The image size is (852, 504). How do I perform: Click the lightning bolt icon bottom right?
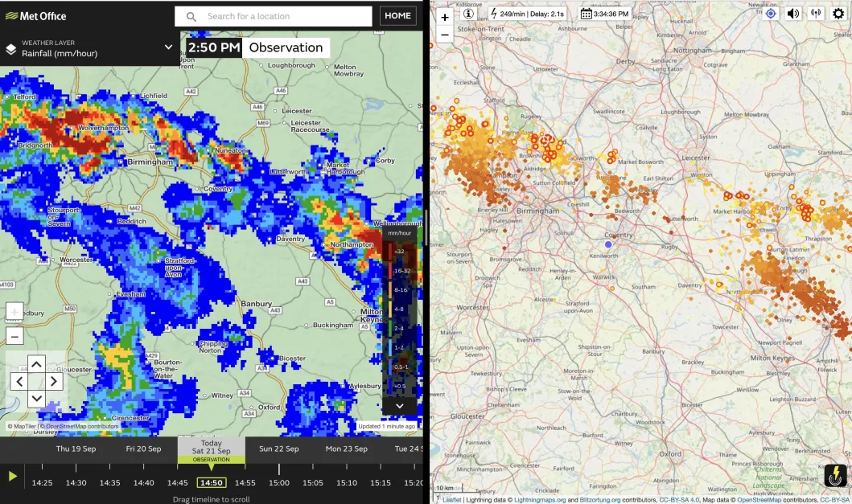pos(834,477)
